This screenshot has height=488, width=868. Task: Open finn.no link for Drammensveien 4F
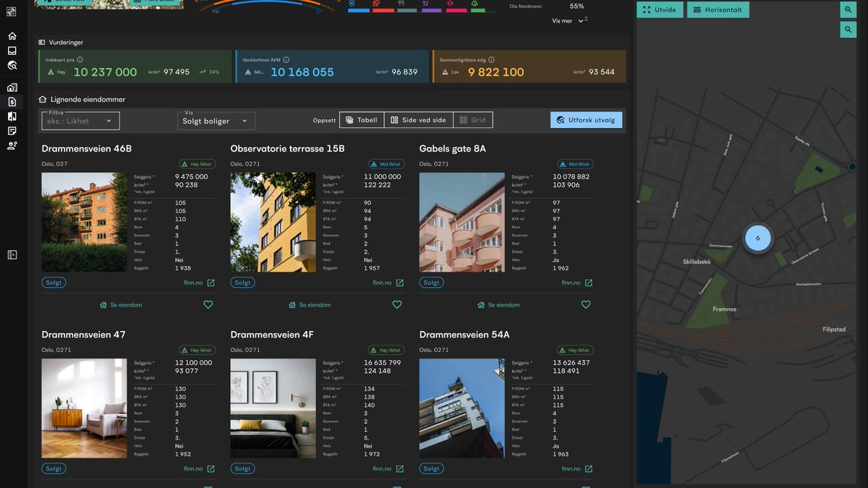click(388, 468)
